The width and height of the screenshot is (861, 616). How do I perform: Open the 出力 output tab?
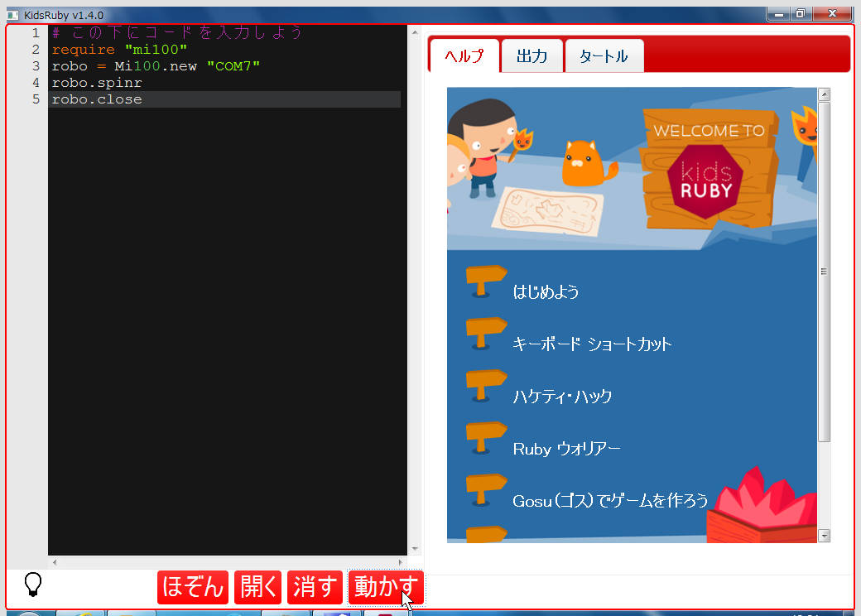(x=532, y=56)
